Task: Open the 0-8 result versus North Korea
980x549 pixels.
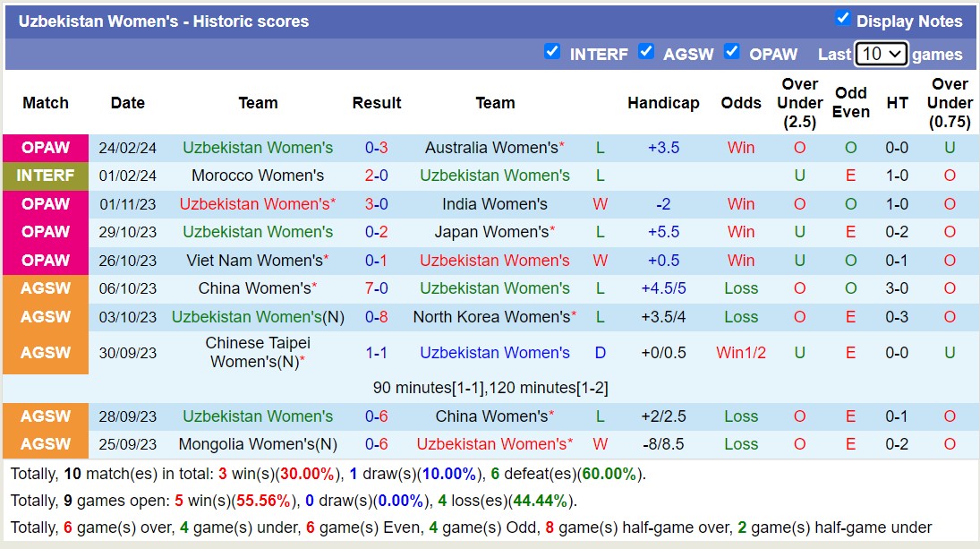Action: (376, 317)
